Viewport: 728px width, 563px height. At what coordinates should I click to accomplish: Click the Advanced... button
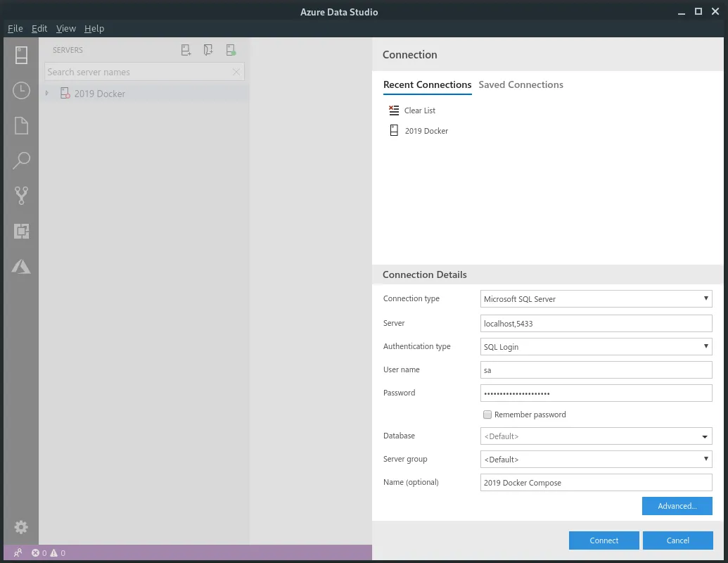(x=677, y=506)
